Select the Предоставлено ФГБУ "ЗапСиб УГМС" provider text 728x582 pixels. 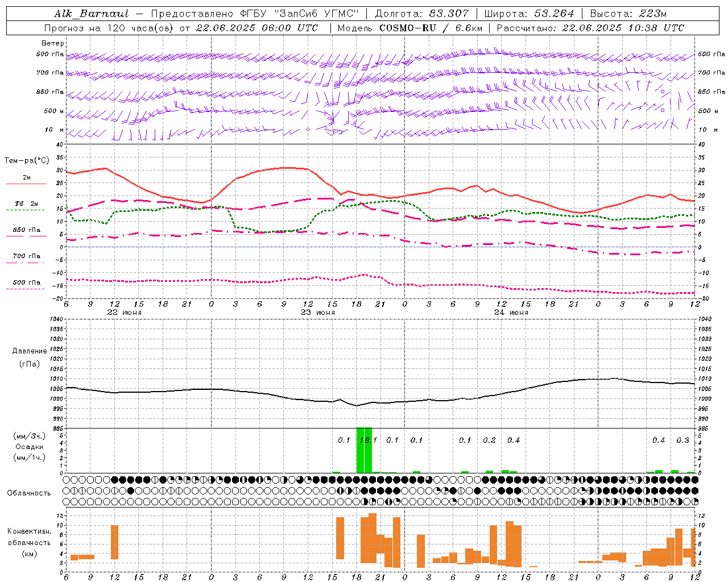[255, 14]
